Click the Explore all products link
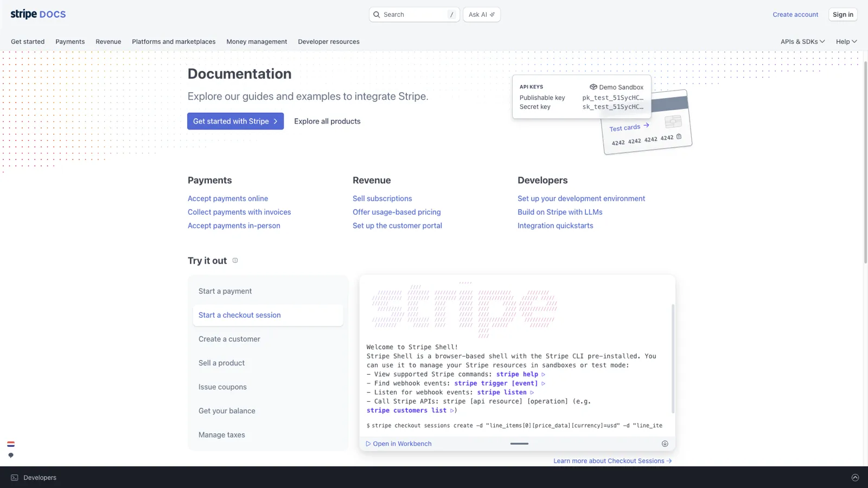This screenshot has height=488, width=868. (327, 121)
